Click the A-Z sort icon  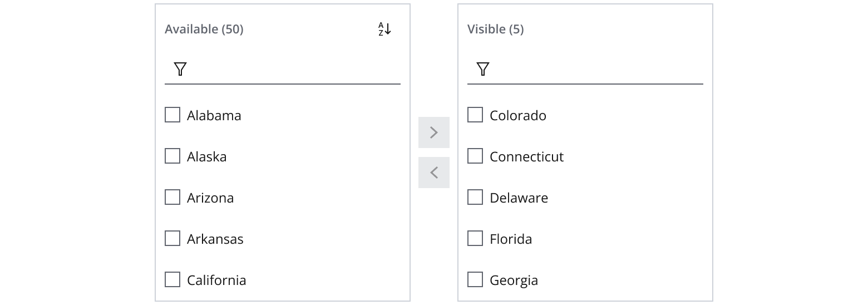pos(384,29)
